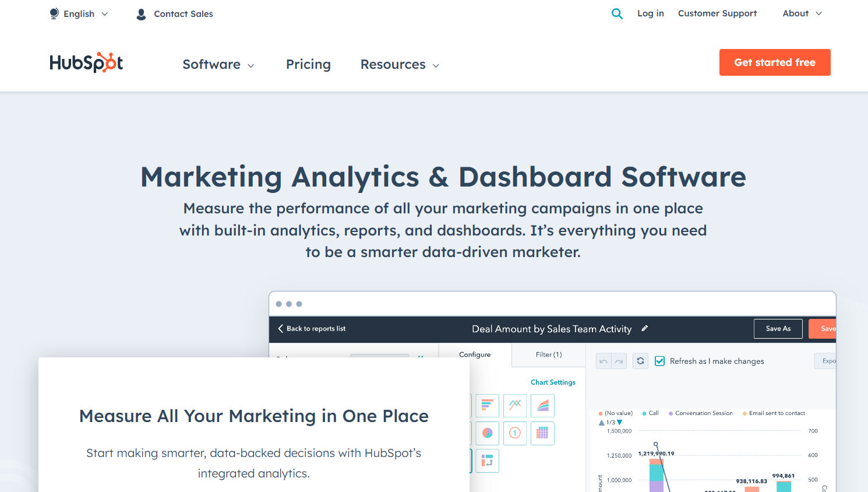Click the refresh report icon
The height and width of the screenshot is (492, 868).
640,361
